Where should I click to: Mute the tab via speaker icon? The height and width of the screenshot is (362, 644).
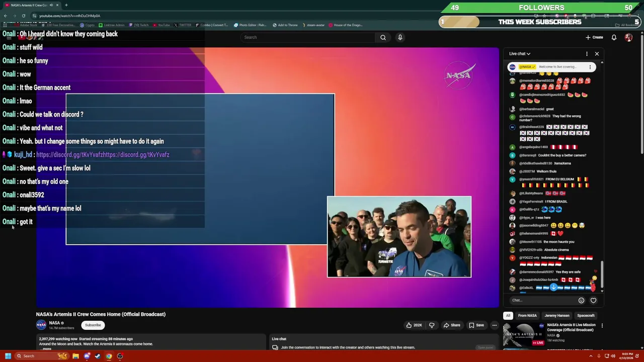[x=51, y=5]
